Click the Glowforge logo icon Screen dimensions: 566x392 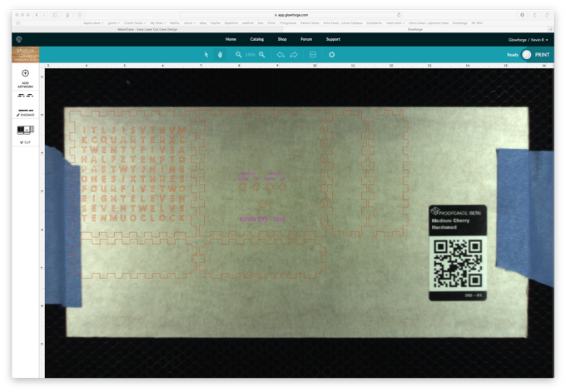[19, 39]
